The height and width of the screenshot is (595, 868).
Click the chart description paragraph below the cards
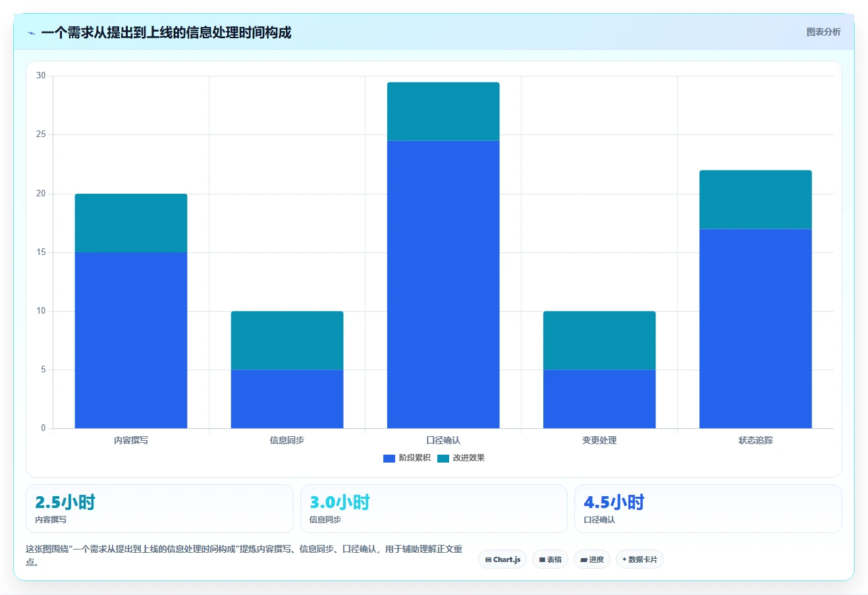[x=244, y=555]
